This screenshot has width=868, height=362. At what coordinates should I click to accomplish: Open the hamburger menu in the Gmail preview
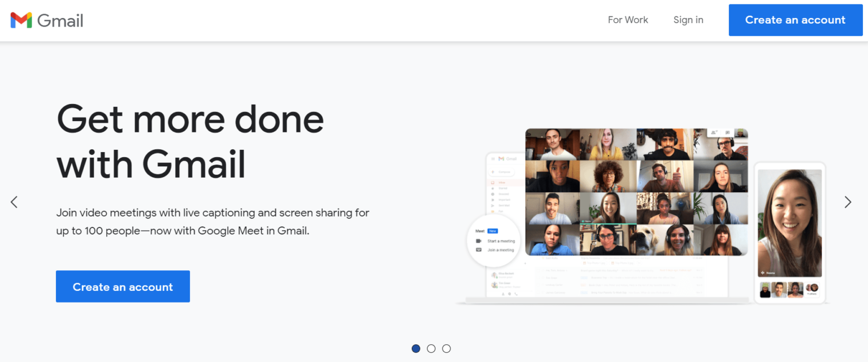493,158
